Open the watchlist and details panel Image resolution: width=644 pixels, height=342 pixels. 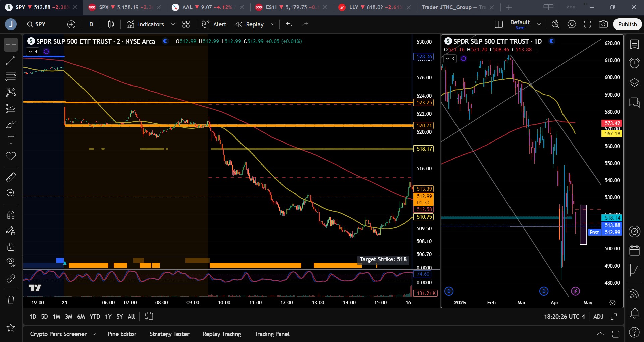(x=634, y=44)
